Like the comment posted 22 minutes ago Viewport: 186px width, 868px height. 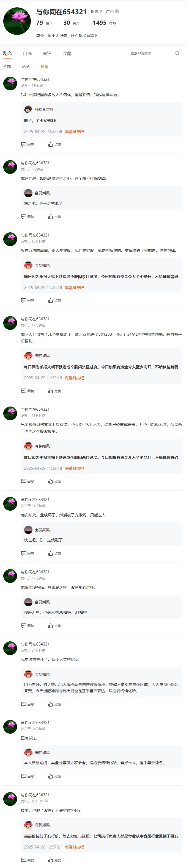(55, 626)
